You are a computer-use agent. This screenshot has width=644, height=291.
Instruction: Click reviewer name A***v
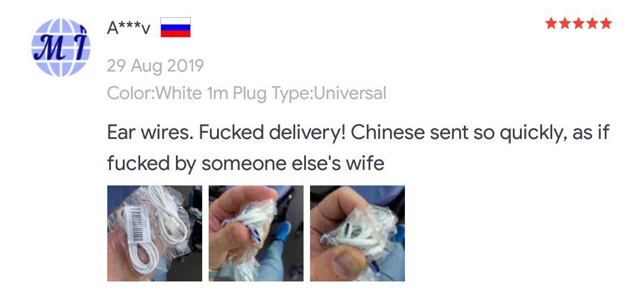click(129, 28)
